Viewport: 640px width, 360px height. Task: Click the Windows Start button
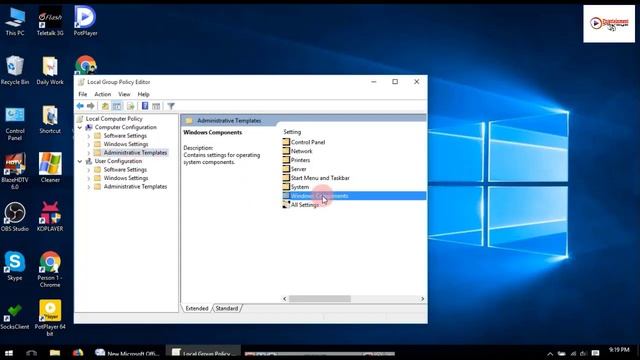click(x=9, y=353)
